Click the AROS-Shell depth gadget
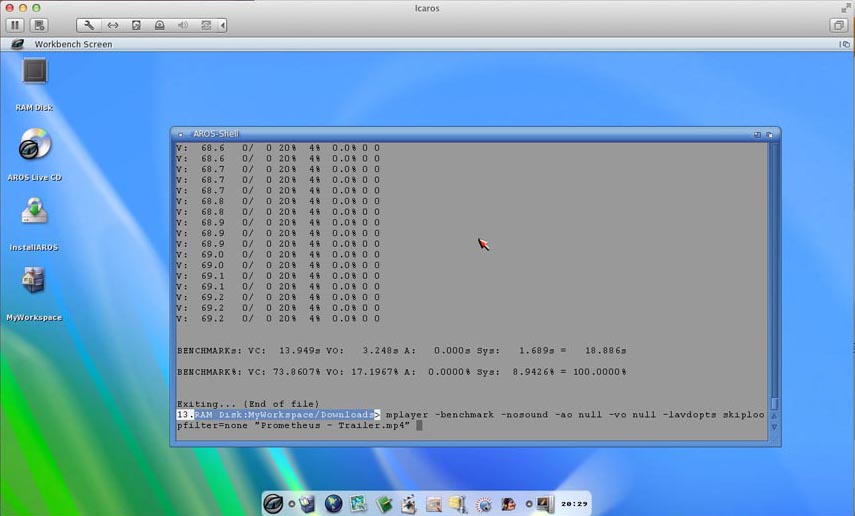Screen dimensions: 855x516 pyautogui.click(x=769, y=134)
